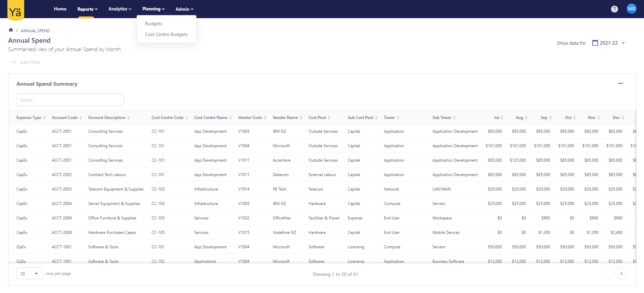The height and width of the screenshot is (293, 644).
Task: Open the rows per page dropdown
Action: [30, 274]
